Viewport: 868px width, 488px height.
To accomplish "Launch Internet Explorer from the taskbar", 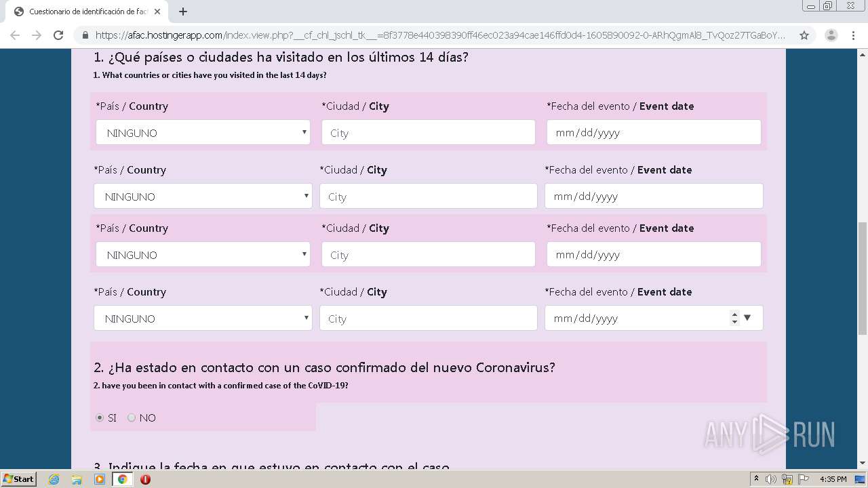I will click(x=54, y=479).
